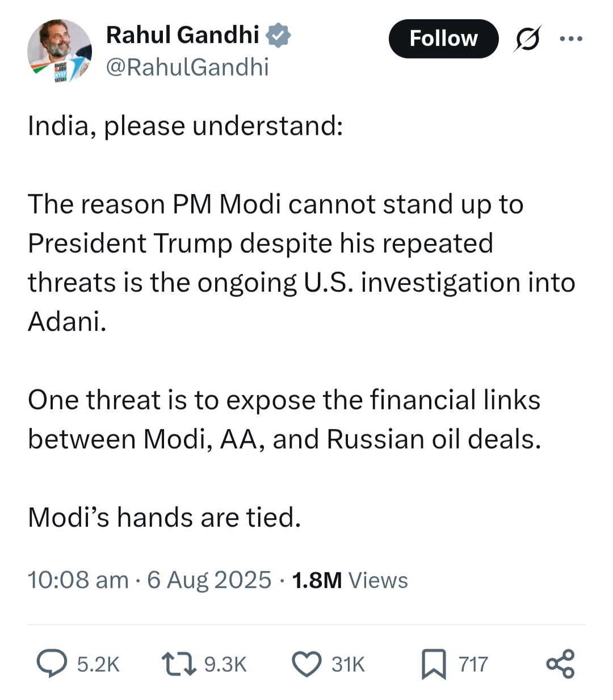Click the share icon
The image size is (613, 700).
coord(560,664)
